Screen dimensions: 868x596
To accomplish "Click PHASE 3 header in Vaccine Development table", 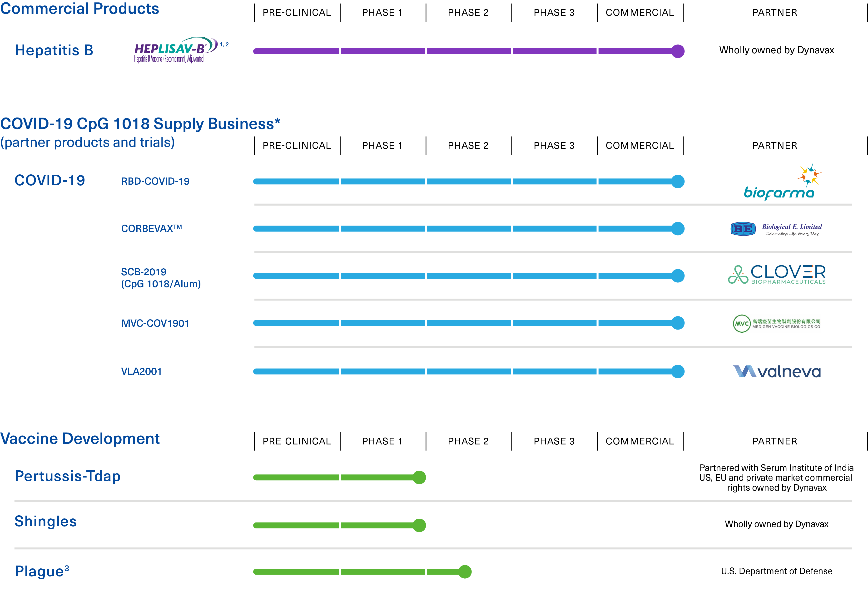I will pyautogui.click(x=554, y=441).
